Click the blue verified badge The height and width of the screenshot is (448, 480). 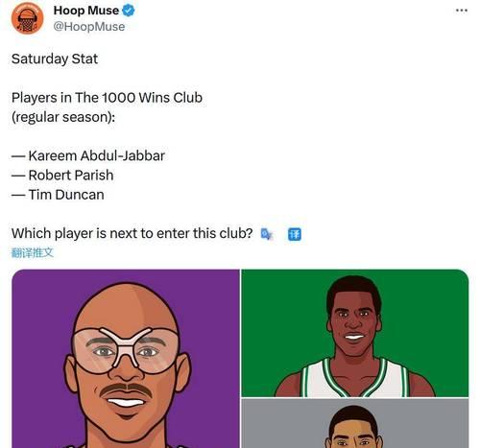[129, 11]
